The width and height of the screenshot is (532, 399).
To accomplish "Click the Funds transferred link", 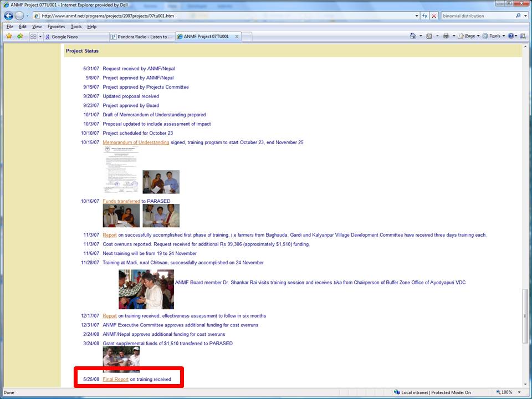I will pyautogui.click(x=121, y=201).
